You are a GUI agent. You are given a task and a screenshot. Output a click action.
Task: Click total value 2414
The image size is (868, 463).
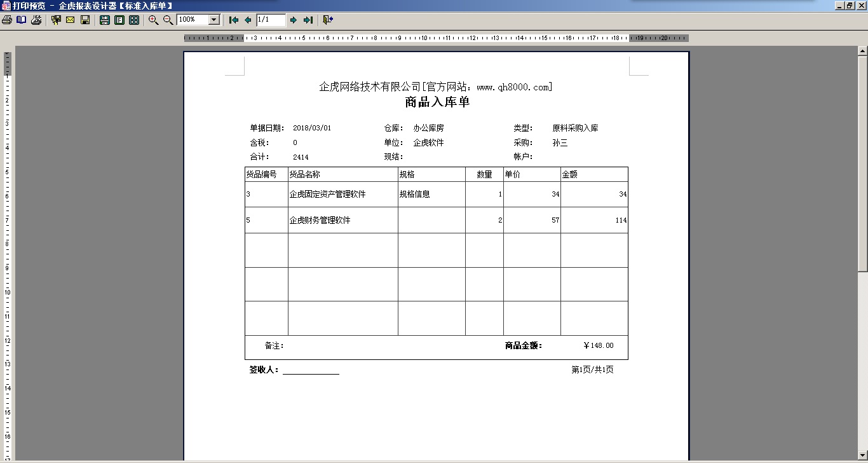click(x=301, y=157)
